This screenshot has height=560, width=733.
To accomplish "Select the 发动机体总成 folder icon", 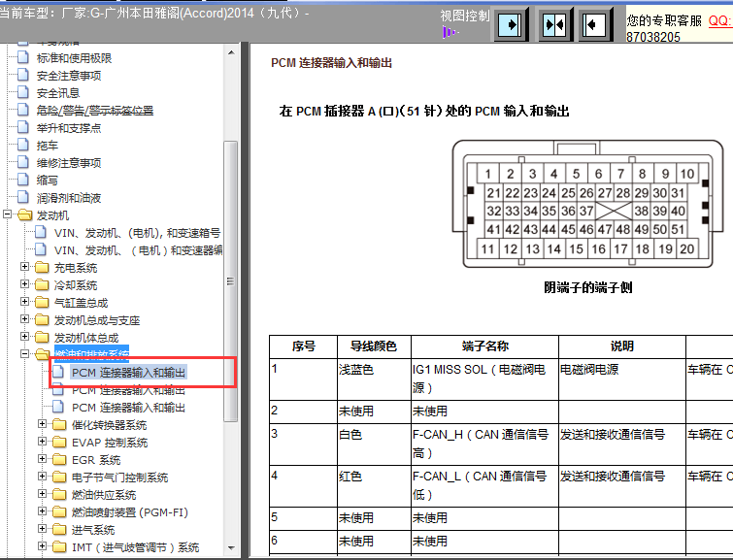I will [42, 337].
